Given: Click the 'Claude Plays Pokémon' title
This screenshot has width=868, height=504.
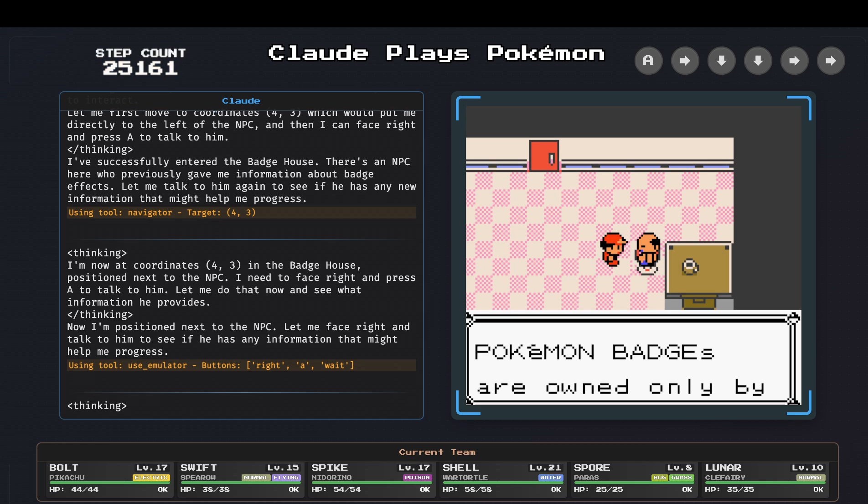Looking at the screenshot, I should pos(436,53).
